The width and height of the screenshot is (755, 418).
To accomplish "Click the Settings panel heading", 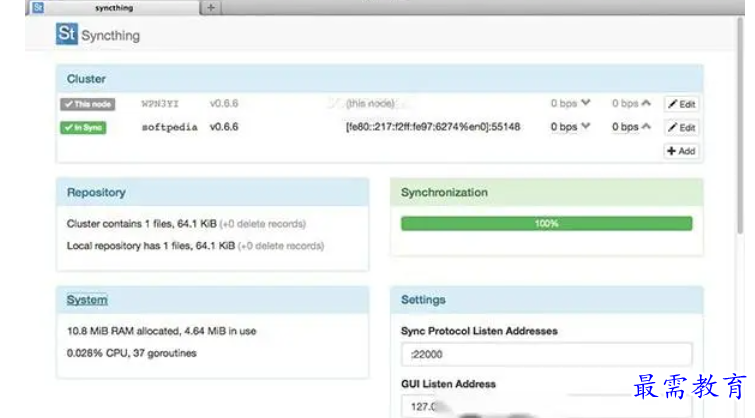I will click(423, 300).
